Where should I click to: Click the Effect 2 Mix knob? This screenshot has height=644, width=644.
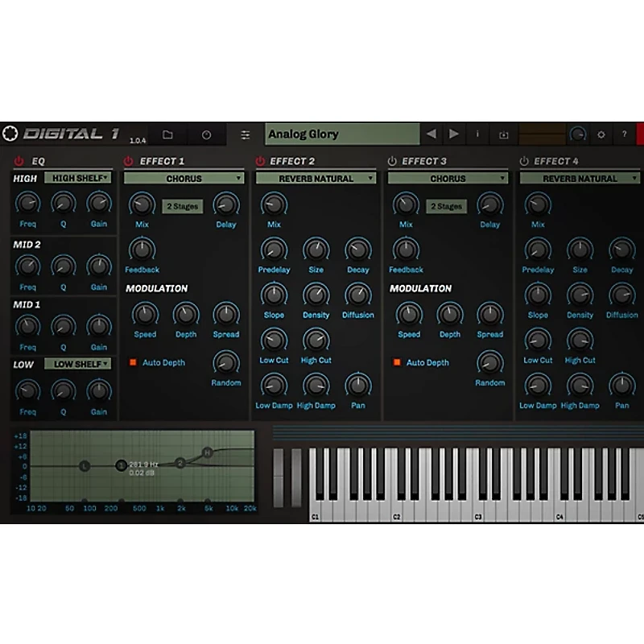pos(274,204)
